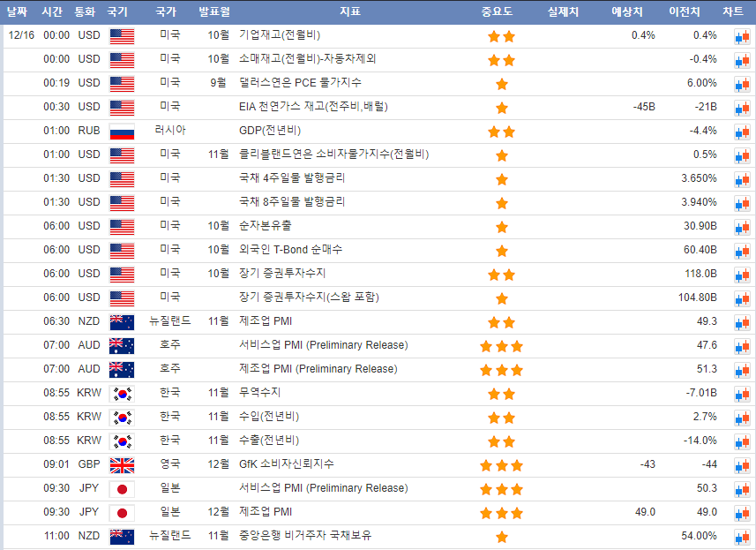Click chart icon for 한국 무역수지 row
Viewport: 756px width, 550px height.
[x=741, y=395]
